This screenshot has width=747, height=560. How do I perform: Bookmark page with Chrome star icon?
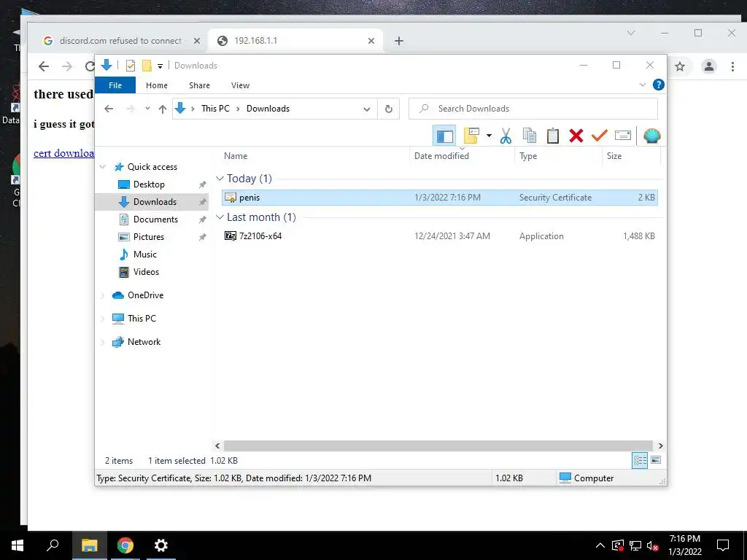tap(680, 66)
